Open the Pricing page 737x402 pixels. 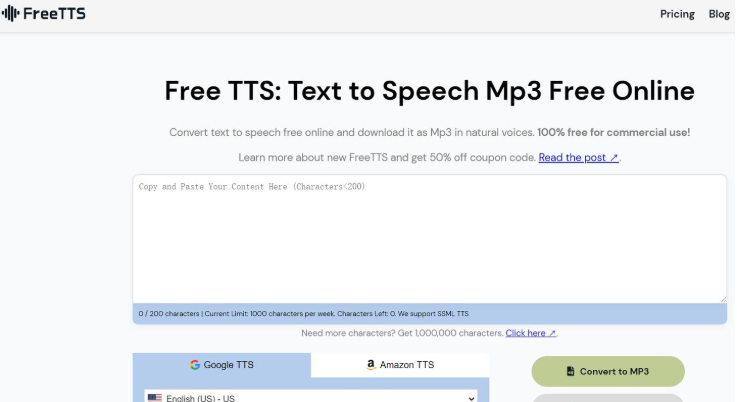[677, 14]
